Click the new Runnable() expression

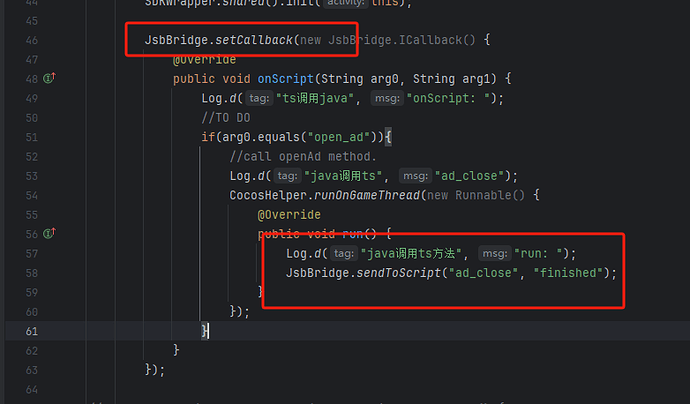tap(476, 195)
